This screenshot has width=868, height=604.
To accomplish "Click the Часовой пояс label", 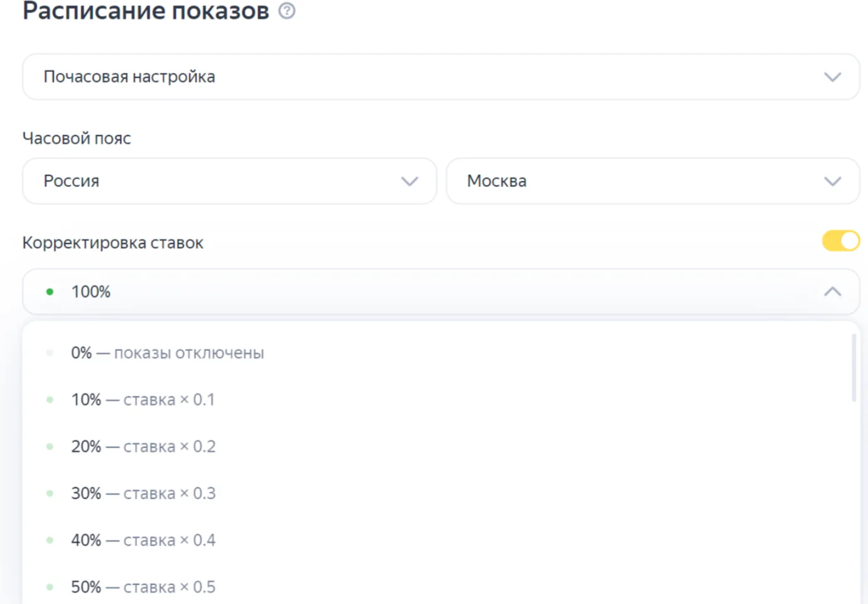I will (x=77, y=139).
